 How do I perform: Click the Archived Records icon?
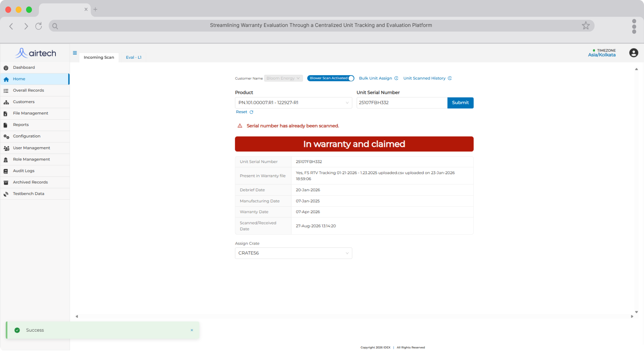point(6,183)
